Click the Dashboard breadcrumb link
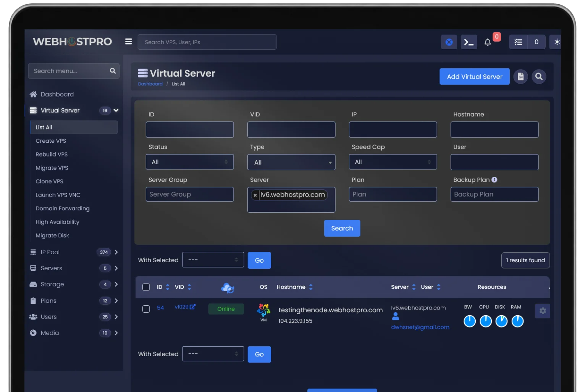The width and height of the screenshot is (585, 392). point(150,84)
